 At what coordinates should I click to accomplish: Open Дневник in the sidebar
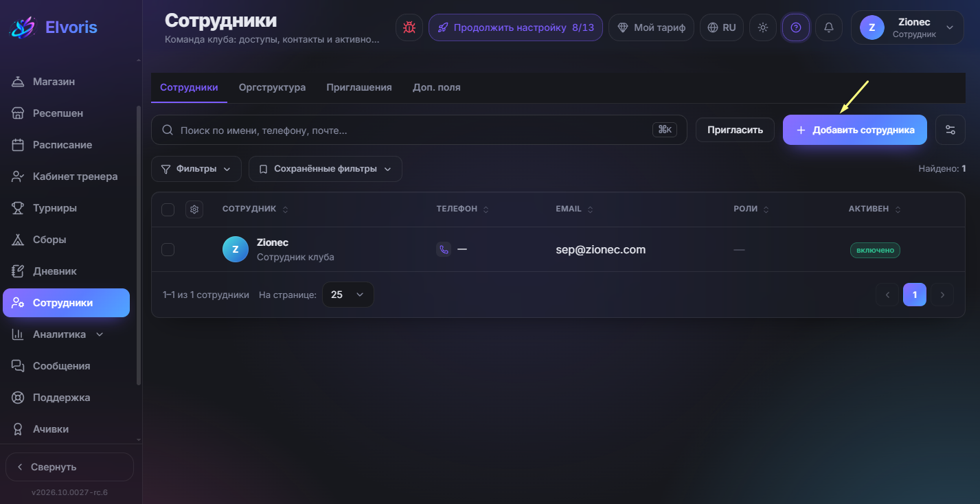(x=66, y=271)
